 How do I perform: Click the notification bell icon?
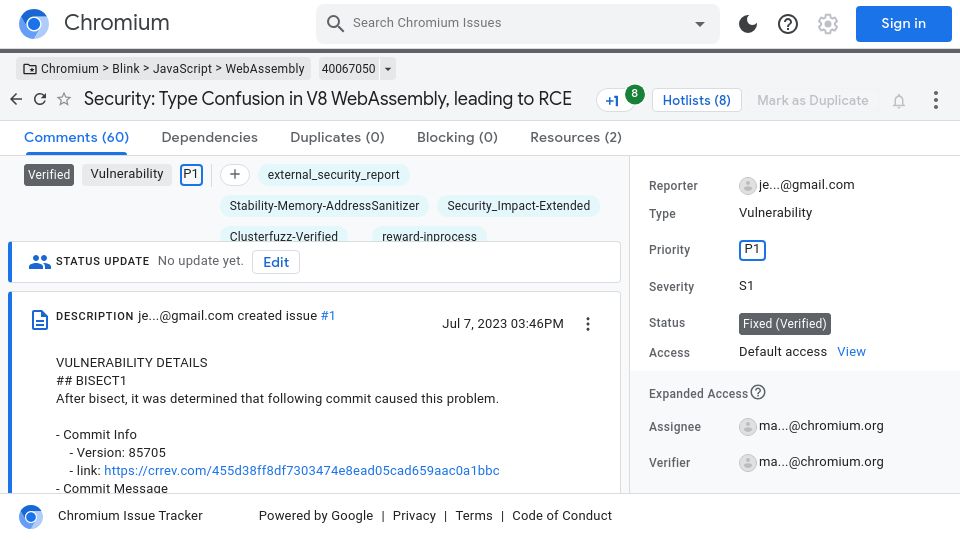[x=898, y=101]
